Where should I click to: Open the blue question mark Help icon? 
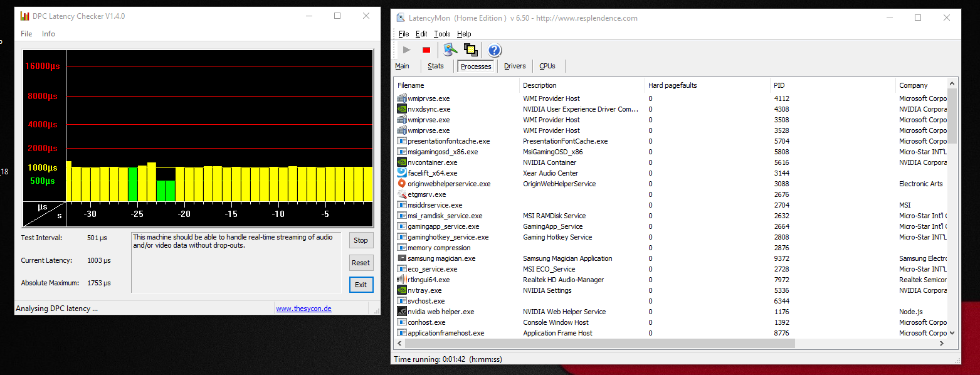point(494,50)
